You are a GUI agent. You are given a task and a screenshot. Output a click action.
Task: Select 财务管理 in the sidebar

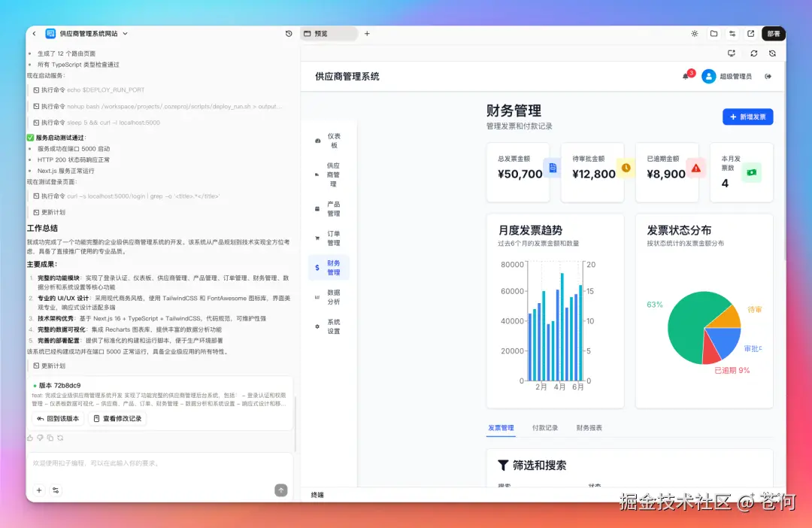point(329,268)
